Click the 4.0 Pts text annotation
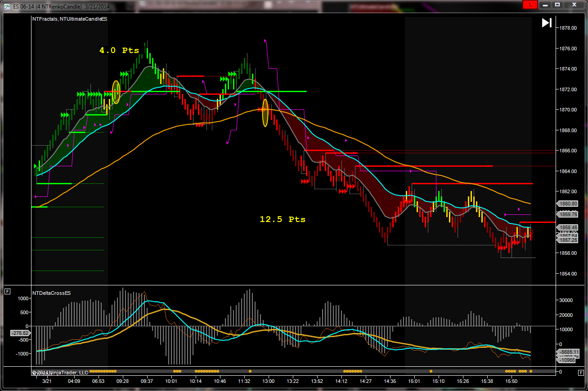Image resolution: width=588 pixels, height=391 pixels. [x=119, y=51]
